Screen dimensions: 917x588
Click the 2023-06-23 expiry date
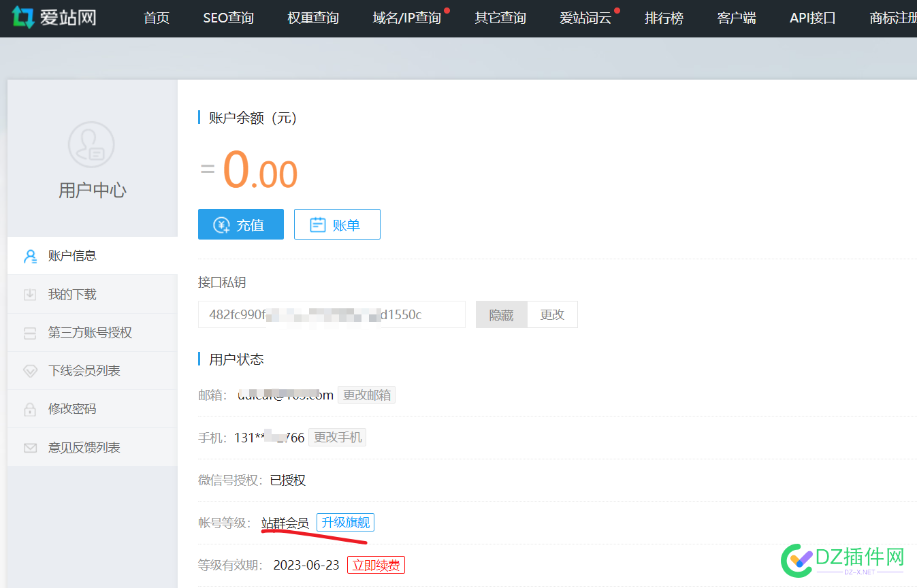point(306,565)
